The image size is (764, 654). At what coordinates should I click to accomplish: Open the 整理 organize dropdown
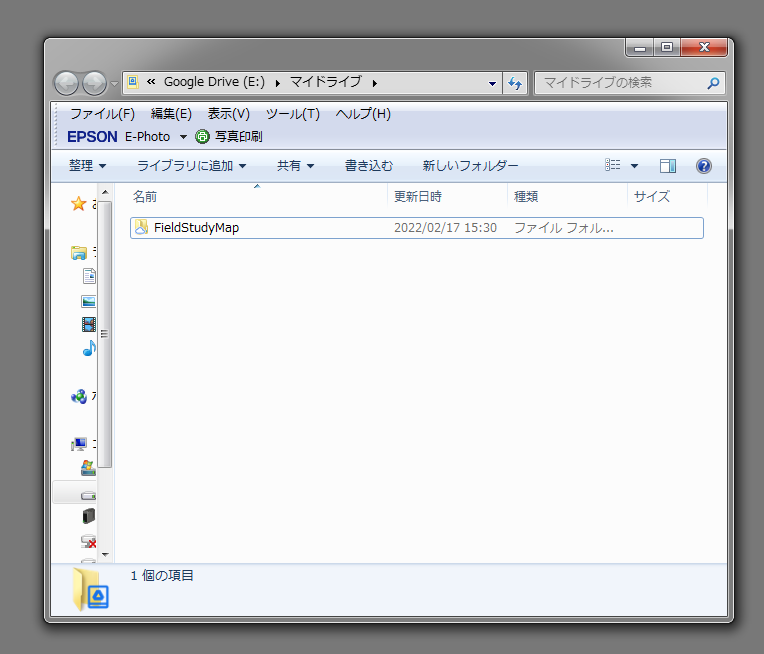tap(87, 166)
